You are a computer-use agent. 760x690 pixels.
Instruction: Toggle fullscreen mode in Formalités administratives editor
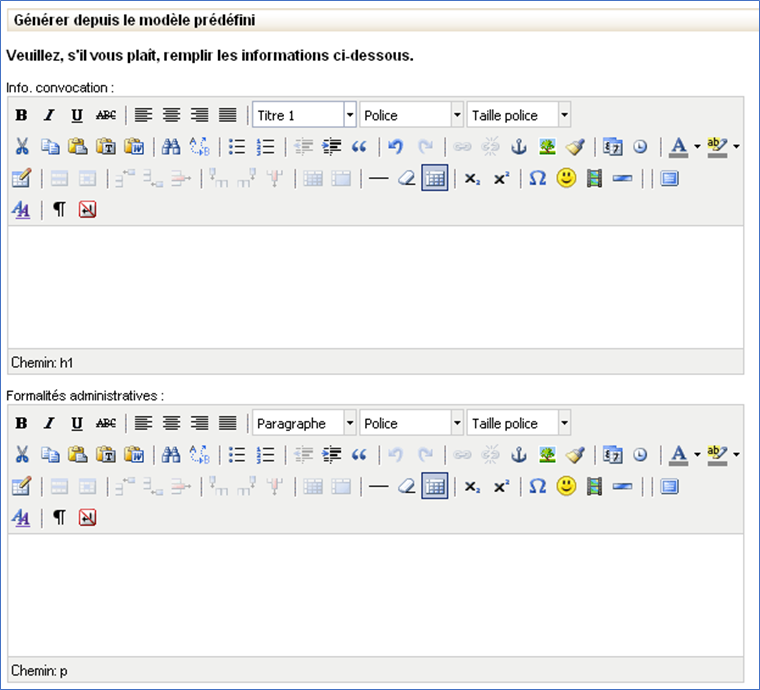(669, 487)
